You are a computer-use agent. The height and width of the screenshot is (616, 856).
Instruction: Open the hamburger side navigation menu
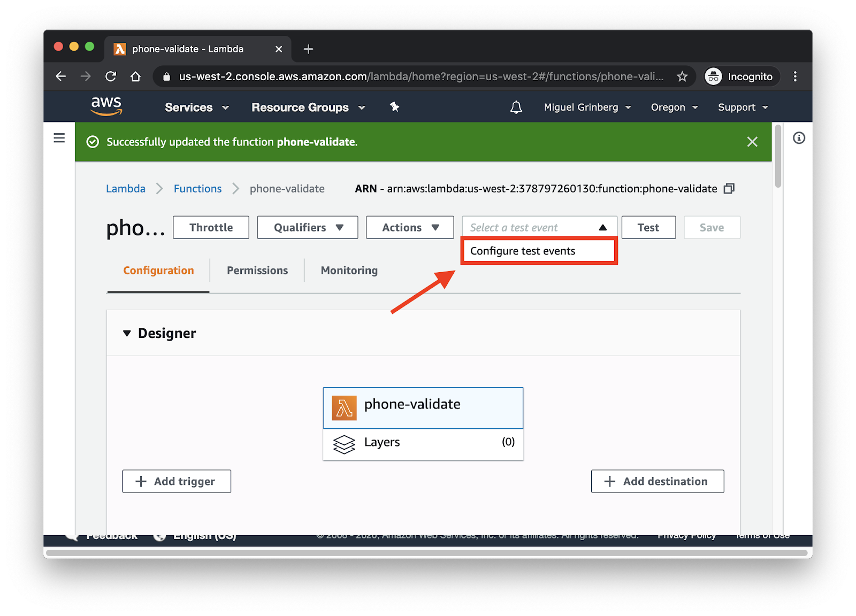(59, 138)
